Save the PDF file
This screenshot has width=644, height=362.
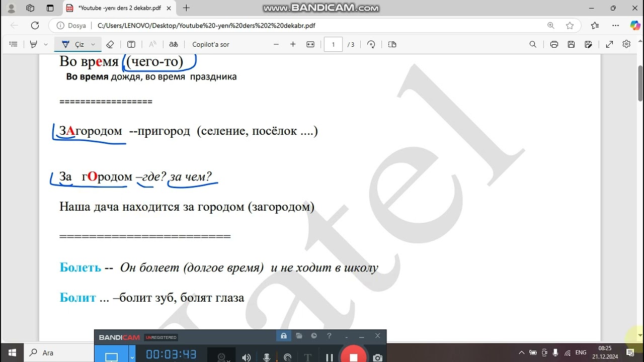pos(571,44)
